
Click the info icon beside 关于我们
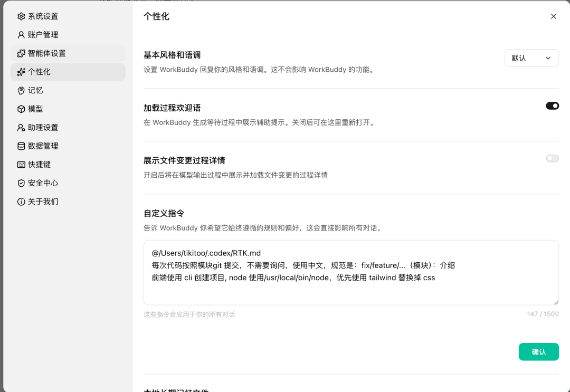tap(21, 202)
